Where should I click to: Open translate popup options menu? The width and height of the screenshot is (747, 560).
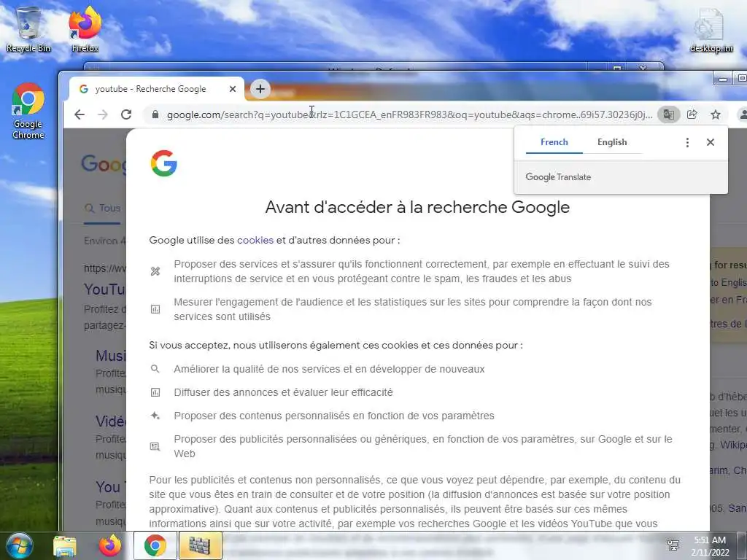point(687,142)
